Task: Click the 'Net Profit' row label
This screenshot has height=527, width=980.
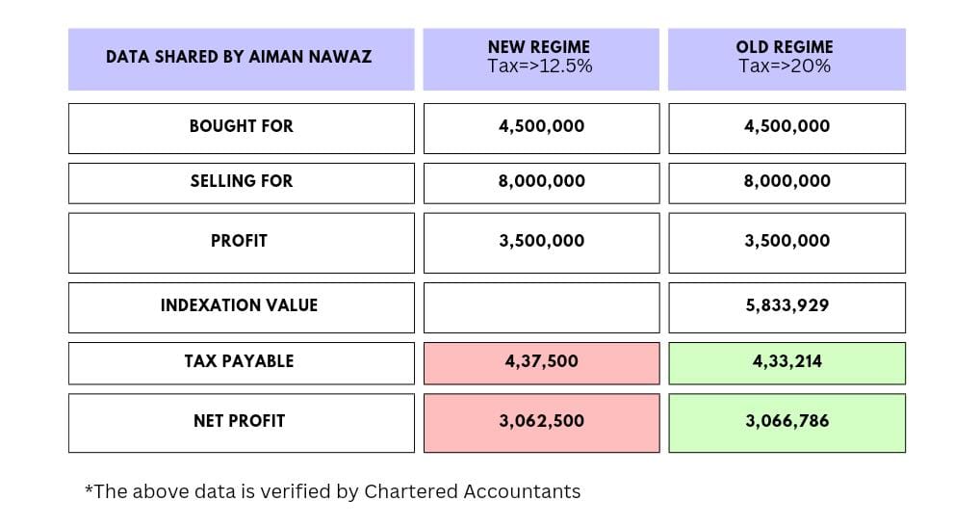Action: coord(241,421)
